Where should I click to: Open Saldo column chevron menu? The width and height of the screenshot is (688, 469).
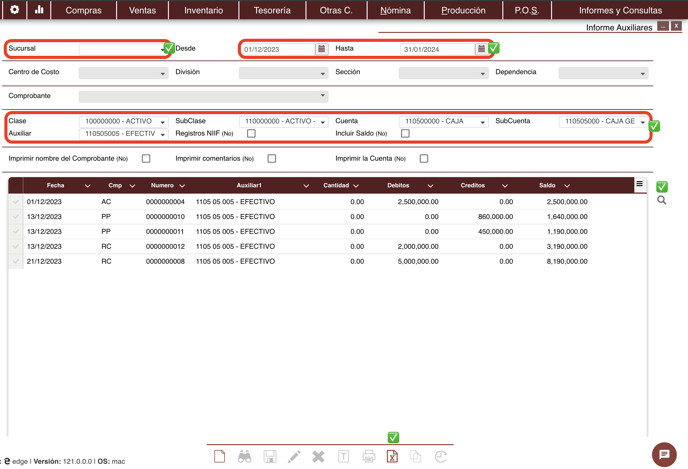tap(567, 186)
